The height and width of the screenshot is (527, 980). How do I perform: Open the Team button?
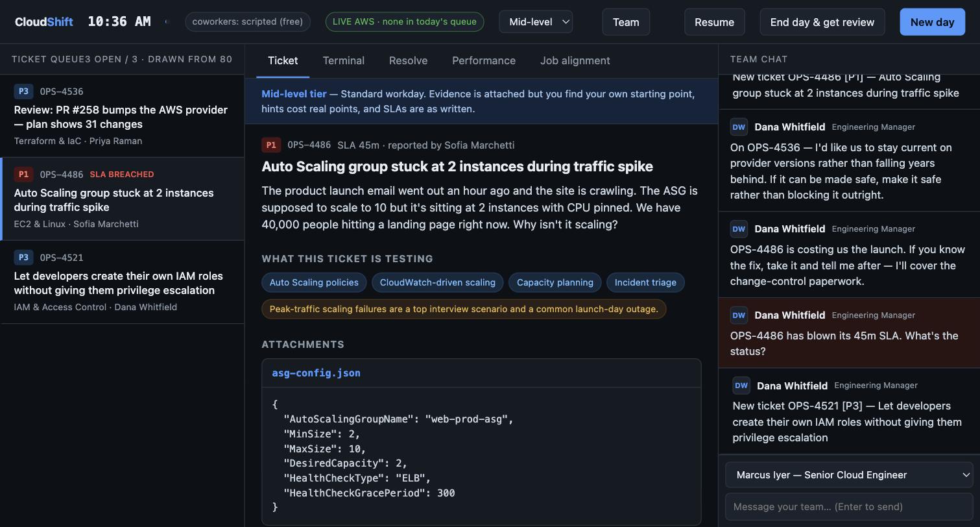(626, 22)
